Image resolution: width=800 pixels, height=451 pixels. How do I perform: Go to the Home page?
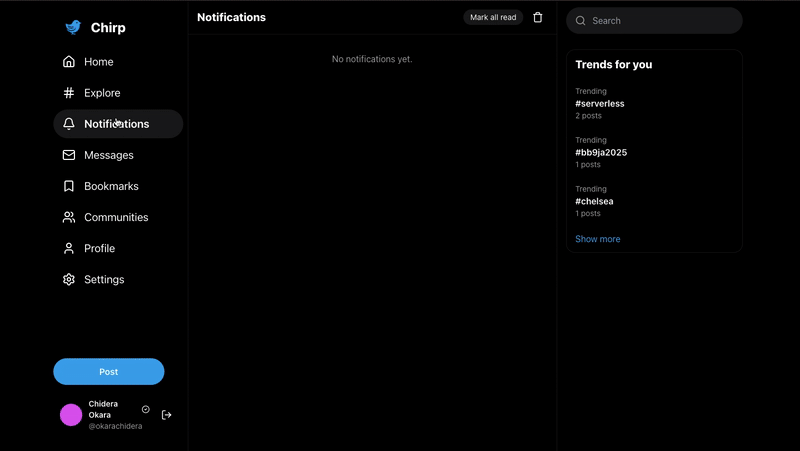[x=98, y=62]
